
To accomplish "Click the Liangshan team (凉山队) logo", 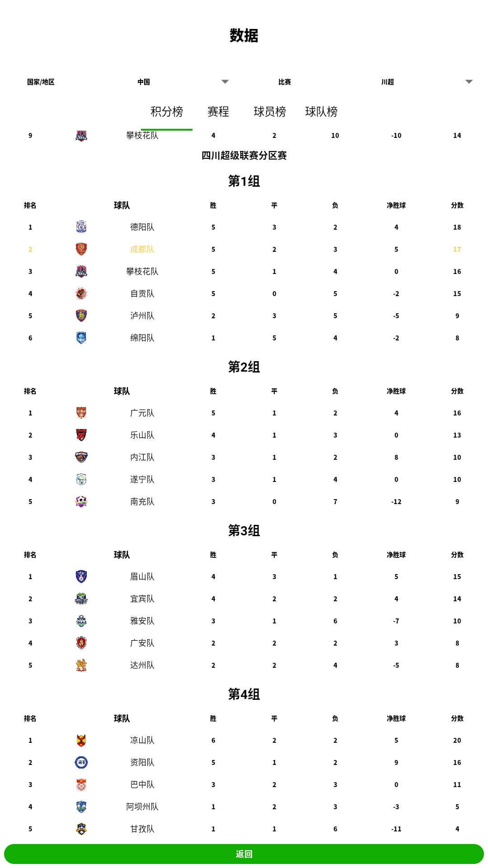I will click(x=81, y=740).
